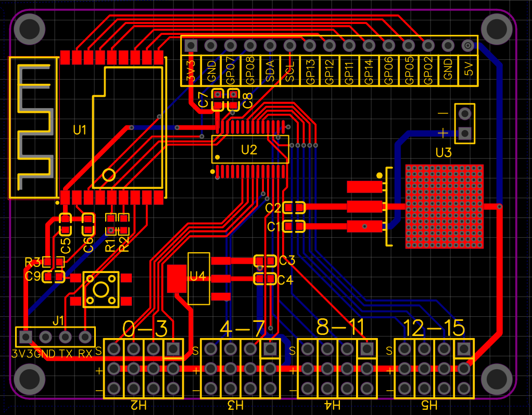
Task: Select the 8-11 servo group label
Action: coord(340,327)
